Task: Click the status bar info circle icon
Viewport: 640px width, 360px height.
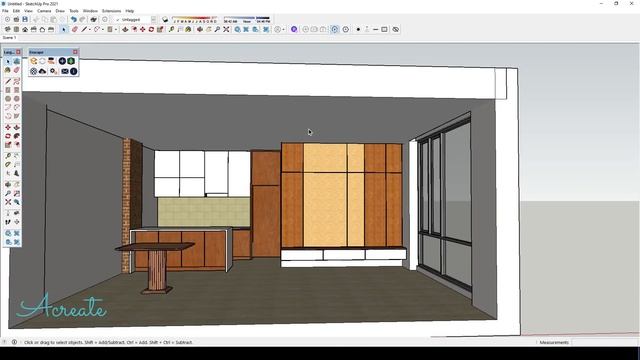Action: pyautogui.click(x=14, y=342)
